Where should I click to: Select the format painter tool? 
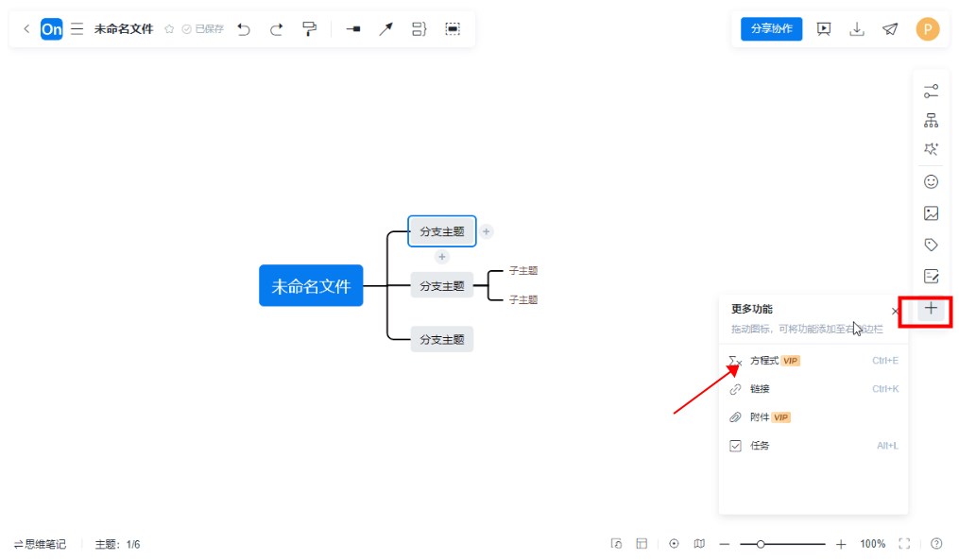point(309,29)
